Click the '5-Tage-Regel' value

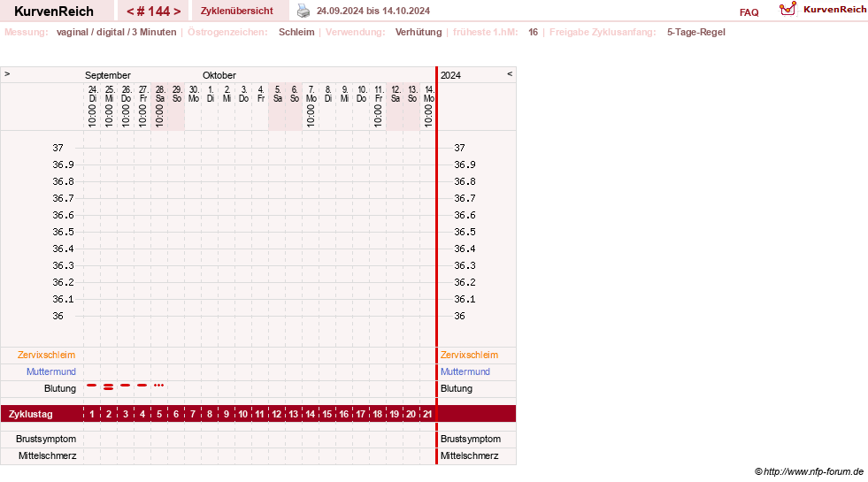point(695,32)
